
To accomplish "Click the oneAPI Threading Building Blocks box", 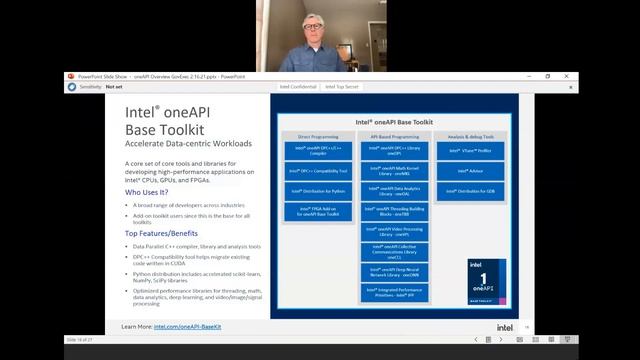I will point(394,212).
